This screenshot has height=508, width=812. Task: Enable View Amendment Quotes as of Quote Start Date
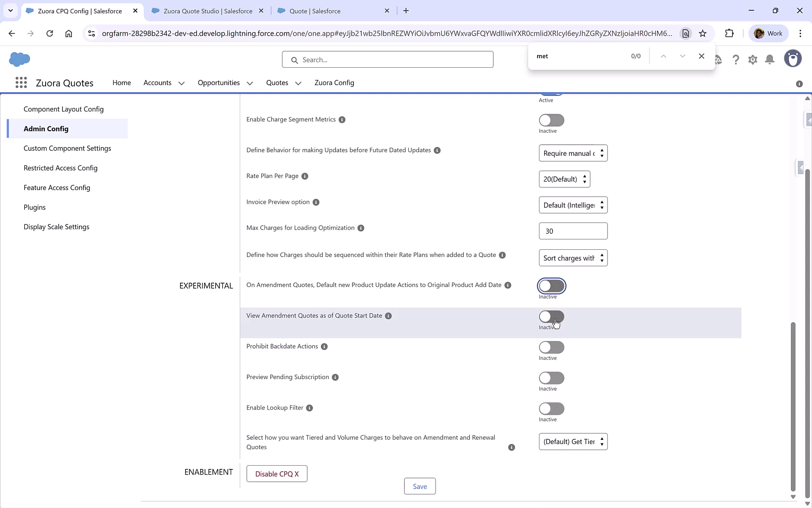coord(551,316)
